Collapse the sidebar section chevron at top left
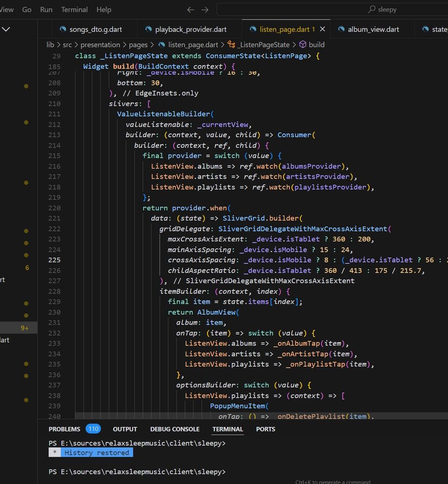 (6, 29)
